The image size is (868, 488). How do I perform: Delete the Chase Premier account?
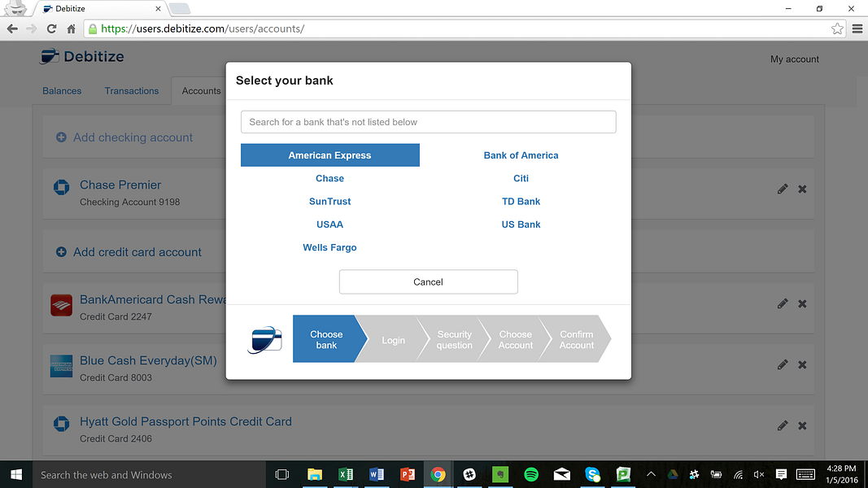click(802, 190)
